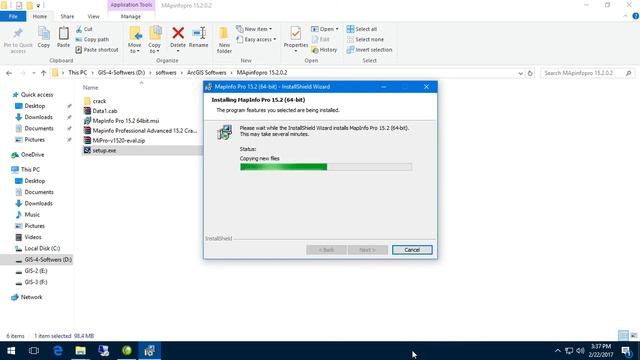The width and height of the screenshot is (640, 360).
Task: Click Select none
Action: (x=365, y=39)
